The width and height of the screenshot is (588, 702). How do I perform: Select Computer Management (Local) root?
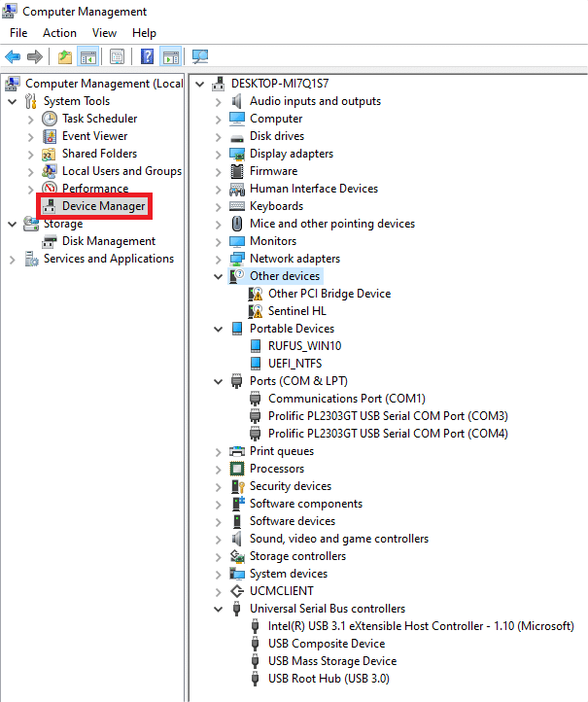click(x=104, y=84)
